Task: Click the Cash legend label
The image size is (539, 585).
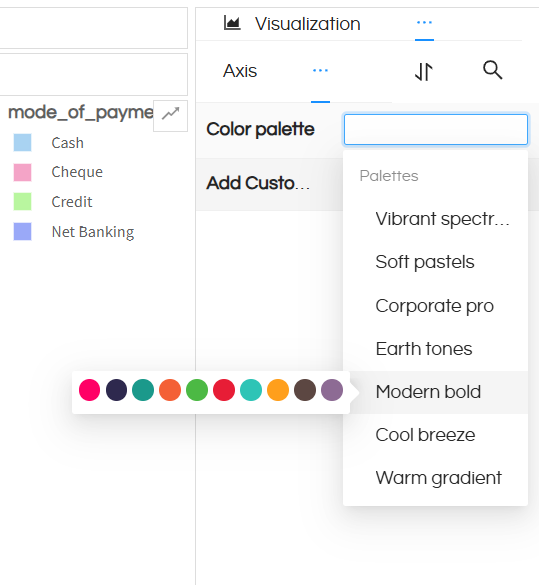Action: 68,143
